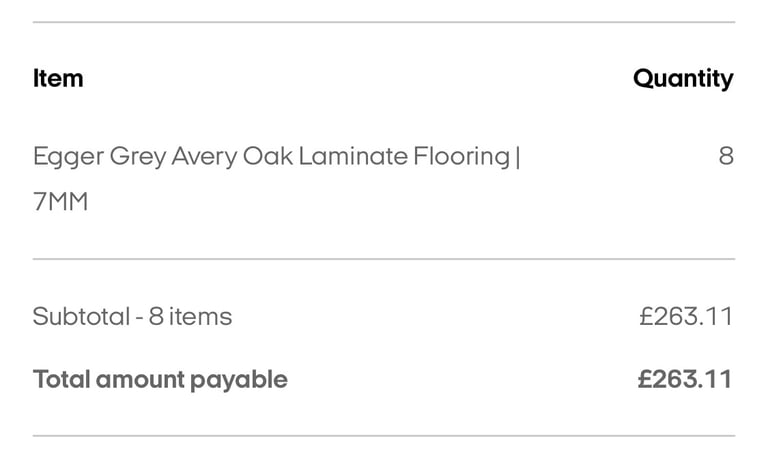Click the pipe separator after Flooring
768x471 pixels.
pyautogui.click(x=518, y=157)
